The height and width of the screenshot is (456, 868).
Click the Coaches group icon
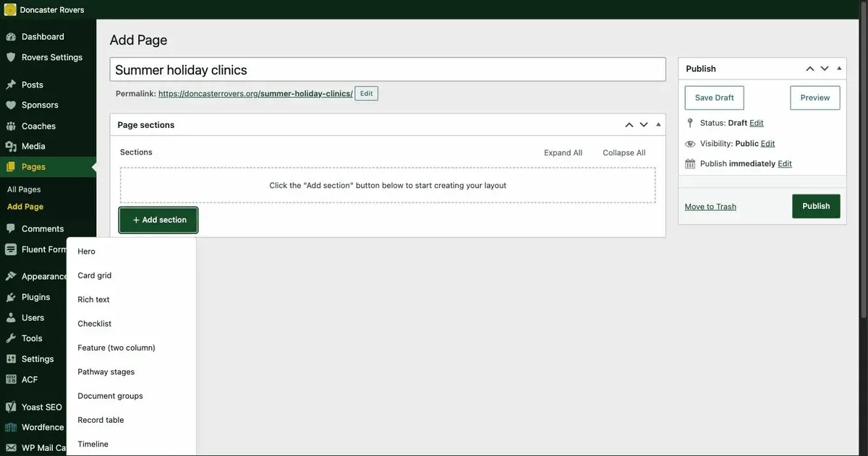coord(11,126)
